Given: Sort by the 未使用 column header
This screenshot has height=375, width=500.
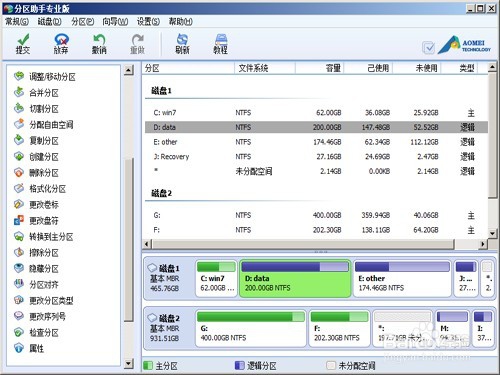Looking at the screenshot, I should (417, 68).
